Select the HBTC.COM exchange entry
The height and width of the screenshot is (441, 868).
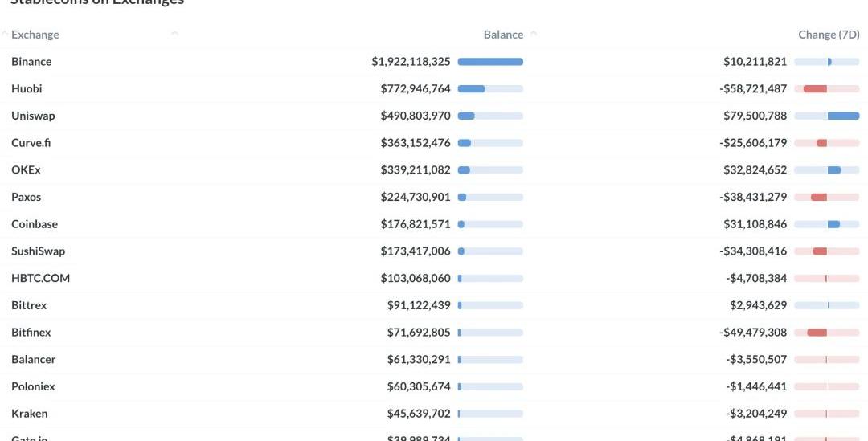[x=40, y=278]
